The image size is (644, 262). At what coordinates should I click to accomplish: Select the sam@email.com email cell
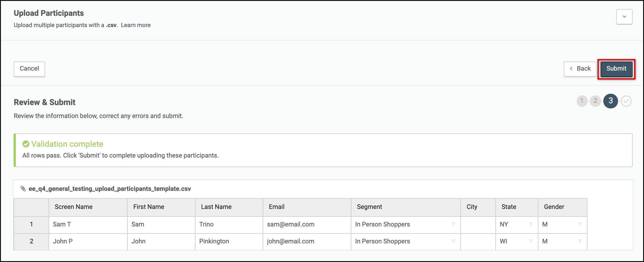tap(307, 225)
